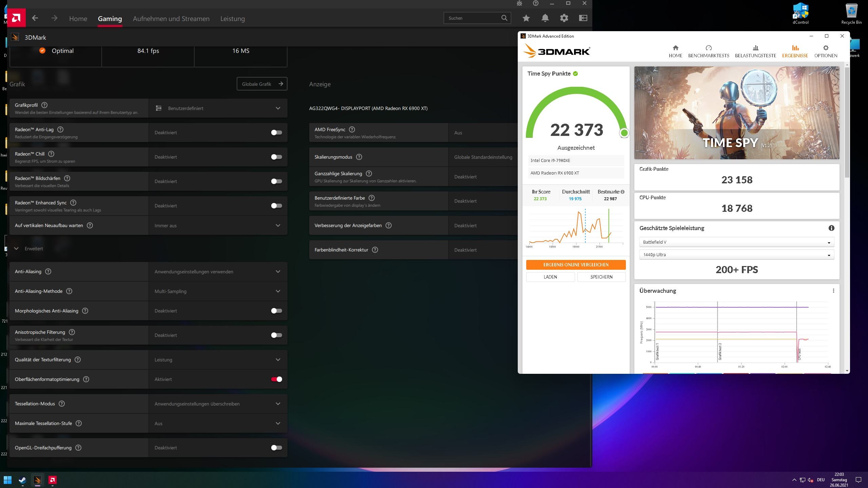Viewport: 868px width, 488px height.
Task: Show help for AMD FreeSync
Action: click(352, 129)
